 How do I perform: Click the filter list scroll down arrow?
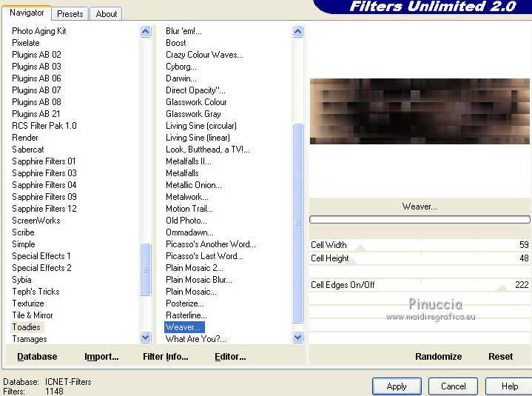pos(297,338)
